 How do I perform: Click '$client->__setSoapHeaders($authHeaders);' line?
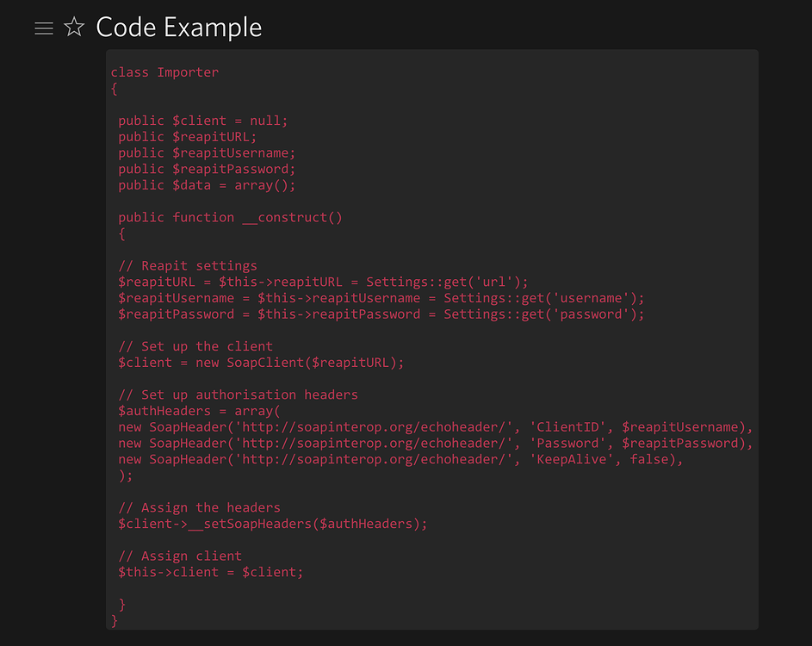coord(272,524)
